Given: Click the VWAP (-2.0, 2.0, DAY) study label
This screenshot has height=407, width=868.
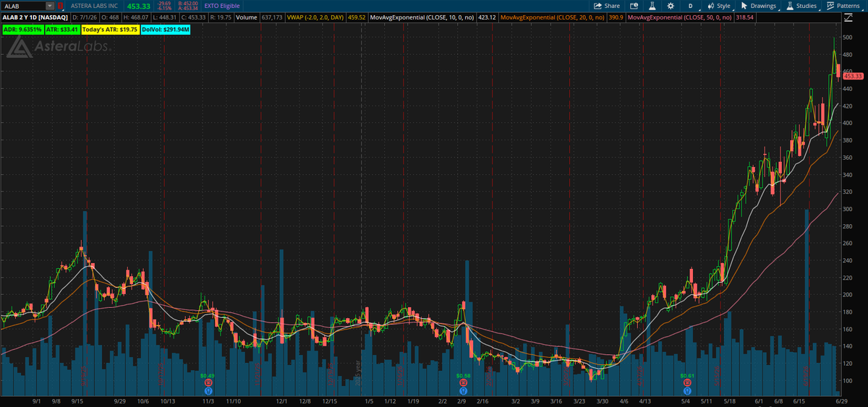Looking at the screenshot, I should pyautogui.click(x=315, y=17).
